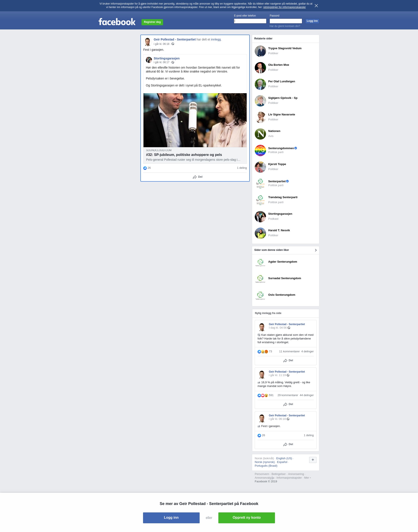Viewport: 418px width, 532px height.
Task: Open Stortingsgarasjen page link in shared post
Action: pyautogui.click(x=166, y=58)
